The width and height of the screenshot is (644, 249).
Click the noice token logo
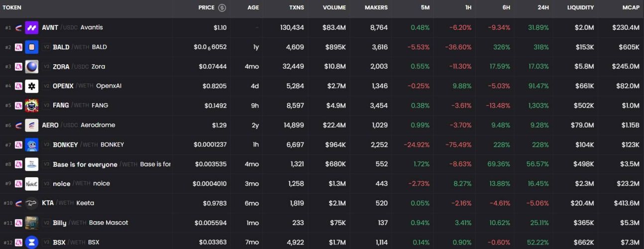(x=32, y=184)
